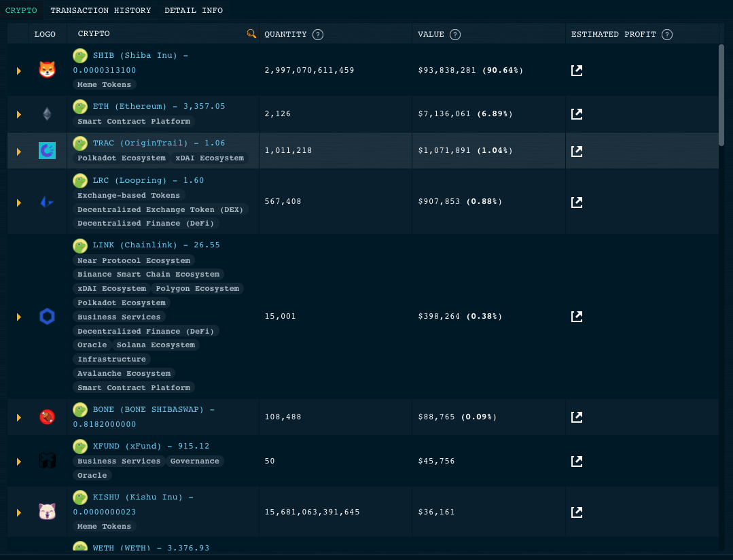Open the Quantity help question mark icon
The width and height of the screenshot is (733, 560).
[318, 35]
